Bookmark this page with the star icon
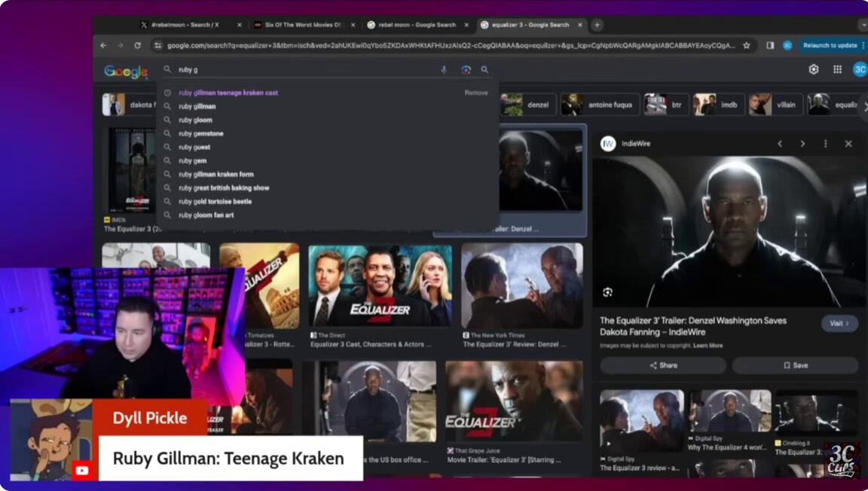Image resolution: width=868 pixels, height=491 pixels. tap(747, 45)
